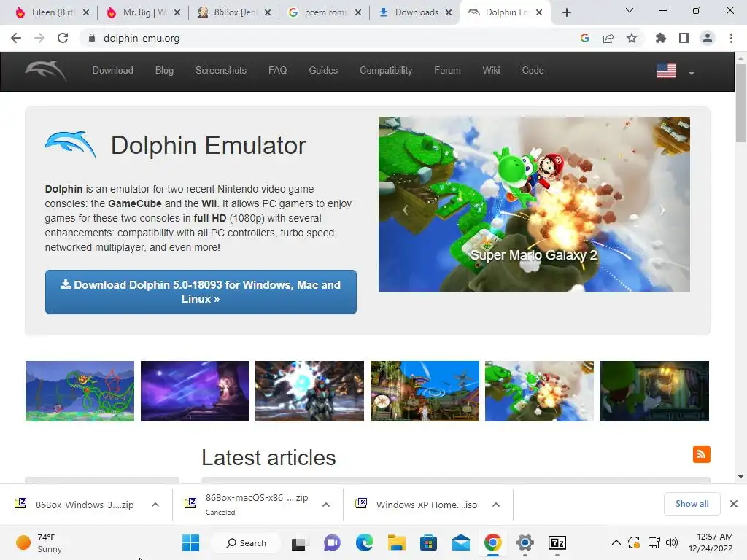The image size is (747, 560).
Task: Click the address bar URL dolphin-emu.org
Action: coord(142,38)
